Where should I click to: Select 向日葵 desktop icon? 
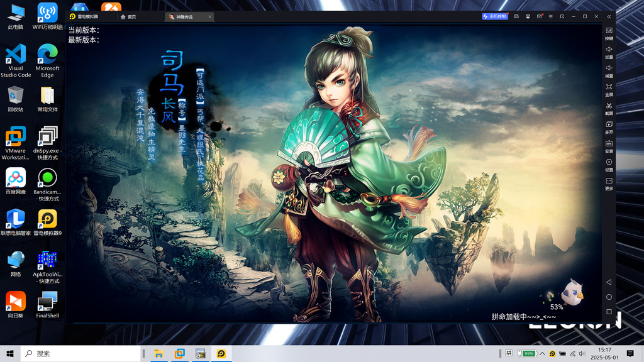click(x=16, y=305)
